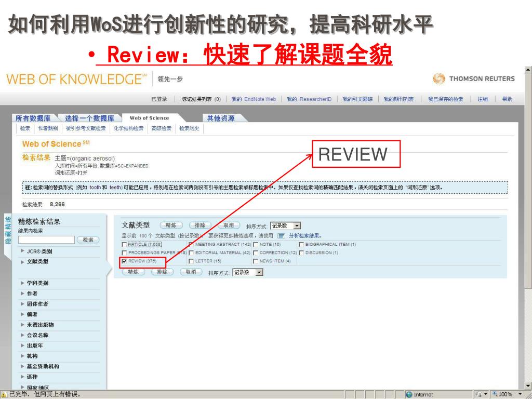Switch to the 所有数据库 tab
Image resolution: width=532 pixels, height=399 pixels.
click(33, 118)
